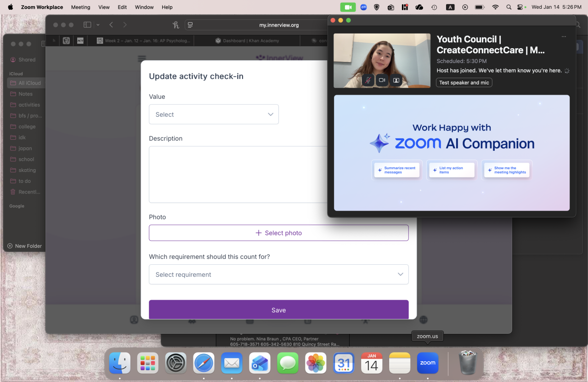Open the Time Machine menu bar icon
The height and width of the screenshot is (382, 588).
coord(434,7)
